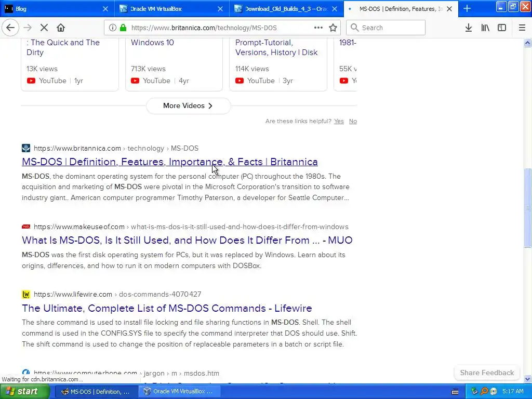Click the https://www.makeuseof.com result URL text
This screenshot has width=532, height=399.
click(79, 227)
